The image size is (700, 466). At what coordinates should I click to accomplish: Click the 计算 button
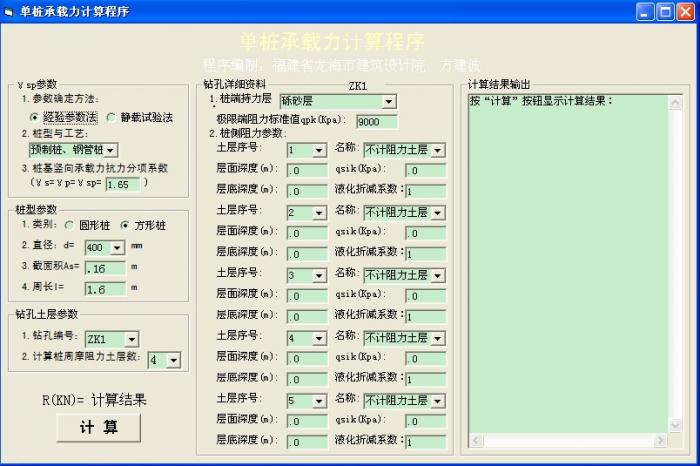[x=97, y=428]
